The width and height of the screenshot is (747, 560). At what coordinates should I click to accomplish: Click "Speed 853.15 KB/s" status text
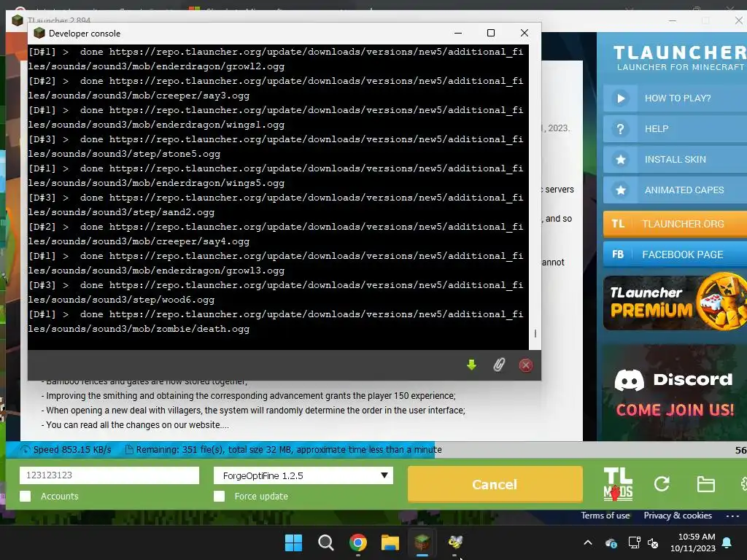pyautogui.click(x=72, y=449)
